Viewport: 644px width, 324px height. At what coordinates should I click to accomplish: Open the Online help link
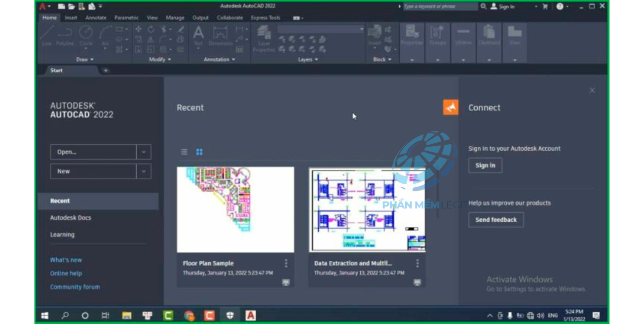coord(66,273)
